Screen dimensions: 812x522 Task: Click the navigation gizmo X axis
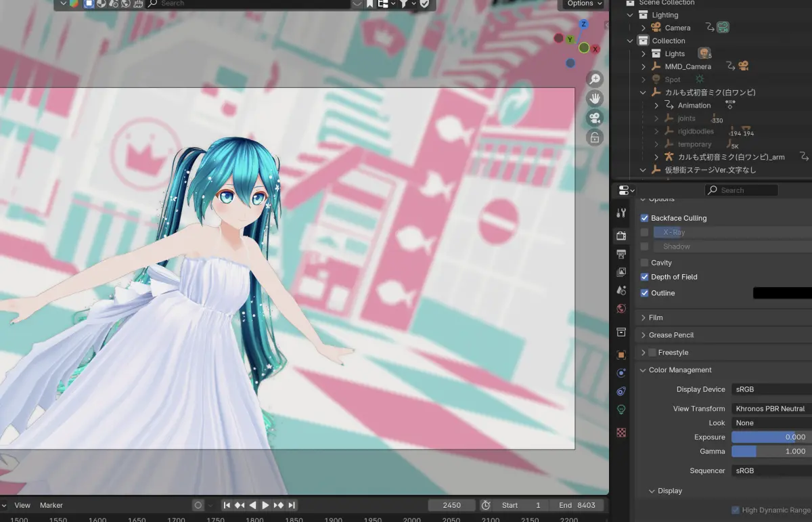(x=596, y=49)
